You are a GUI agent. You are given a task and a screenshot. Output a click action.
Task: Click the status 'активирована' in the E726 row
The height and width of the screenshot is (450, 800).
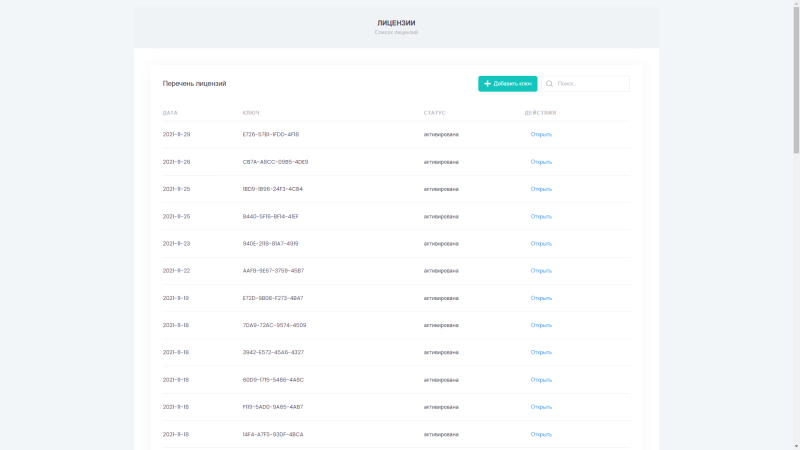pos(441,135)
